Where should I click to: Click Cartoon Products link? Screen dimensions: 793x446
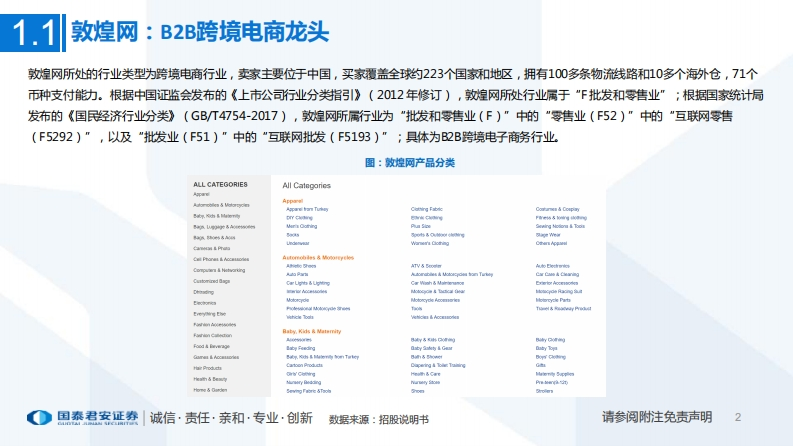pyautogui.click(x=304, y=365)
